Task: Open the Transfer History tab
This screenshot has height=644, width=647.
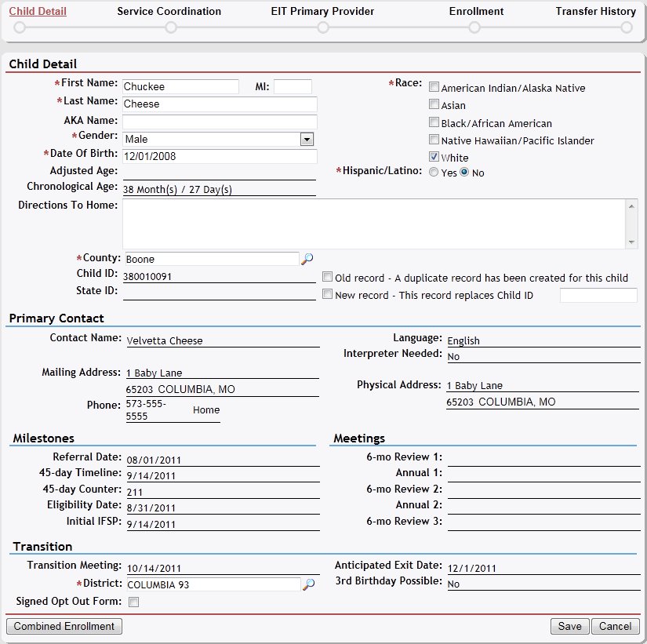Action: point(595,12)
